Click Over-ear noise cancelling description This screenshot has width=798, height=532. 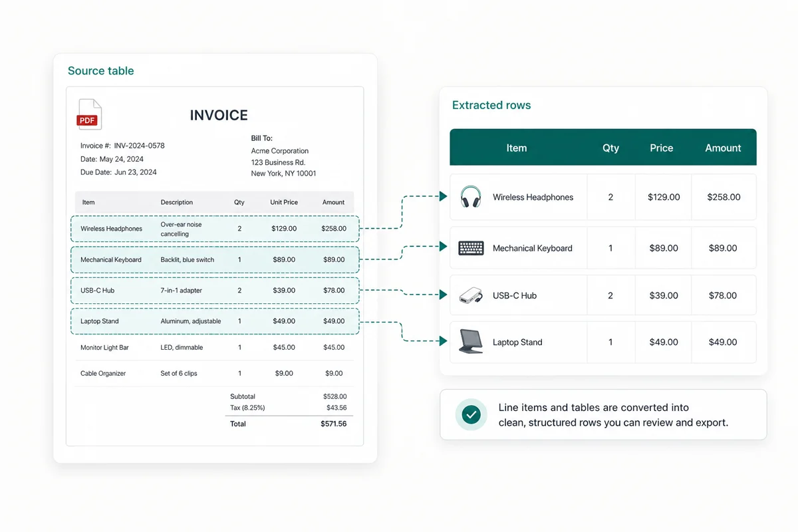pos(181,229)
